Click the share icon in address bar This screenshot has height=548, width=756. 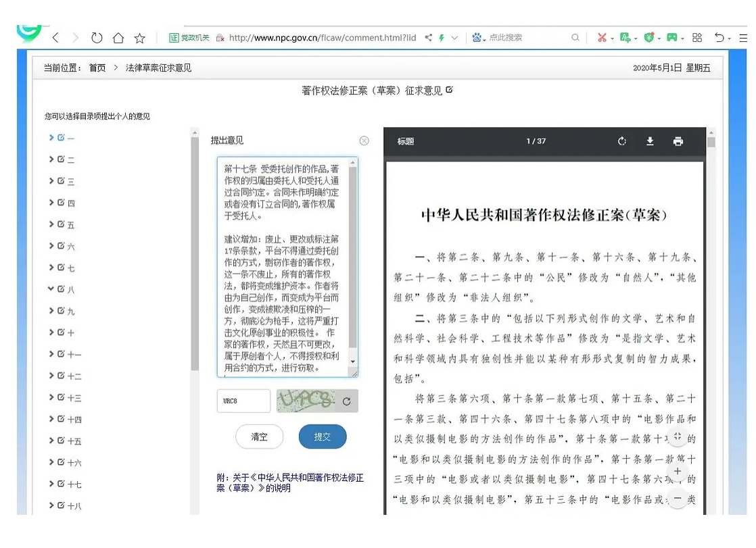pos(428,37)
